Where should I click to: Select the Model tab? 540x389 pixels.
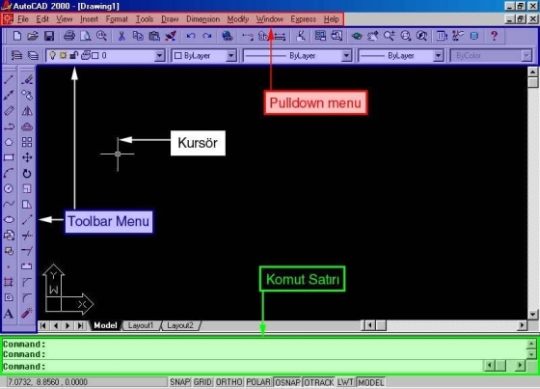(x=105, y=325)
